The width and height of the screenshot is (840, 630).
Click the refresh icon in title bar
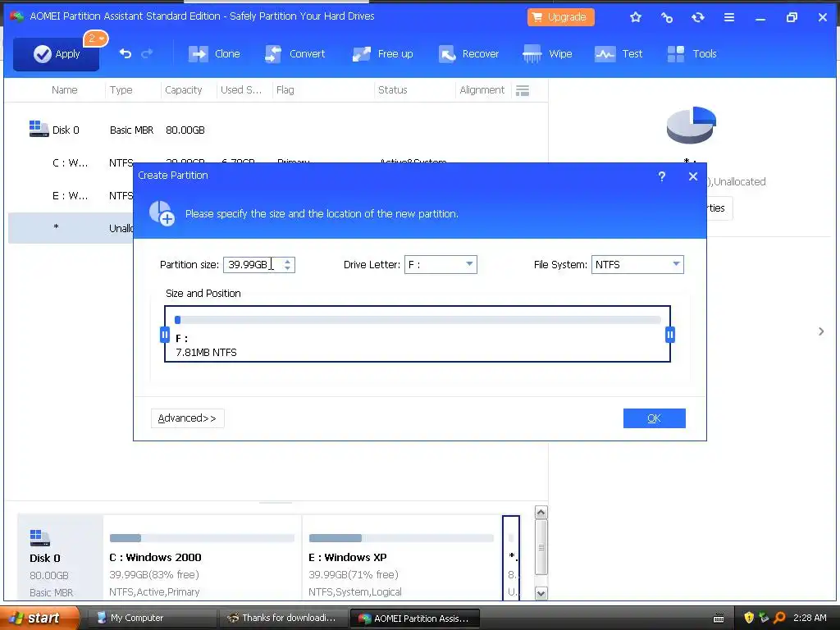pyautogui.click(x=697, y=17)
